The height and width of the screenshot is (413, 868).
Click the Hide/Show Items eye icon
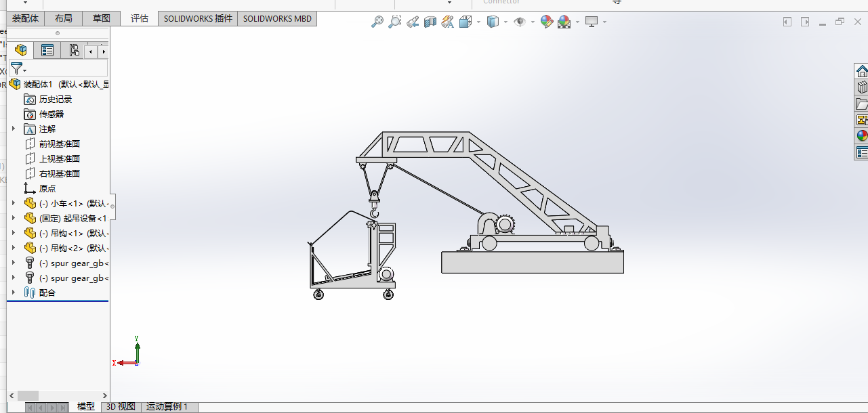coord(520,22)
